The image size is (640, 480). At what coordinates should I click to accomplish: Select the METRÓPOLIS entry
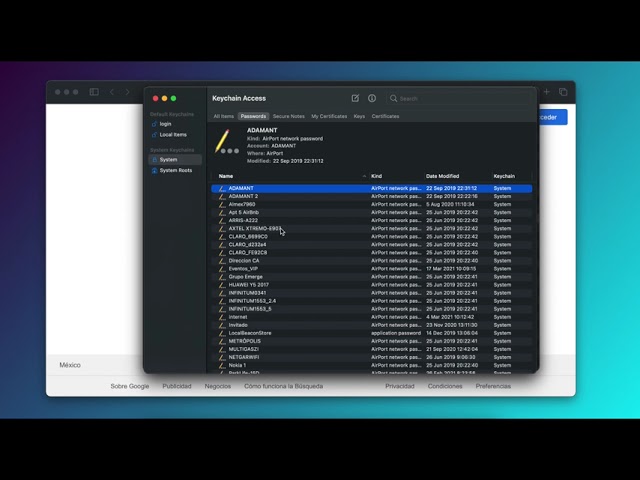coord(371,341)
